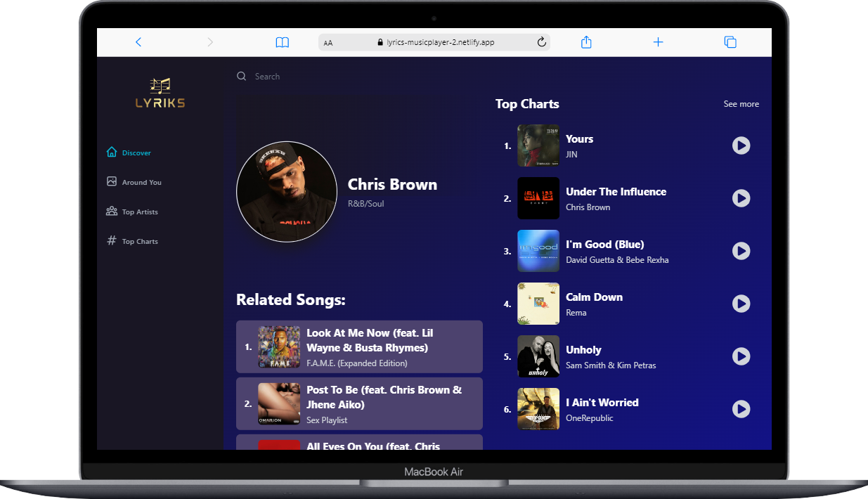868x499 pixels.
Task: Play Unholy by Sam Smith
Action: pyautogui.click(x=741, y=356)
